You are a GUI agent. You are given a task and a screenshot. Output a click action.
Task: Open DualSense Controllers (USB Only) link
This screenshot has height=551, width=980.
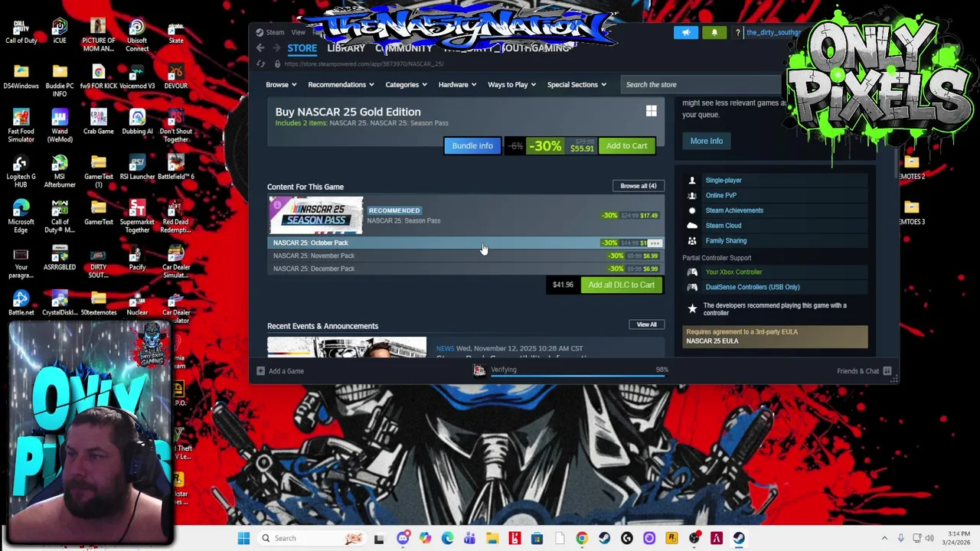753,287
